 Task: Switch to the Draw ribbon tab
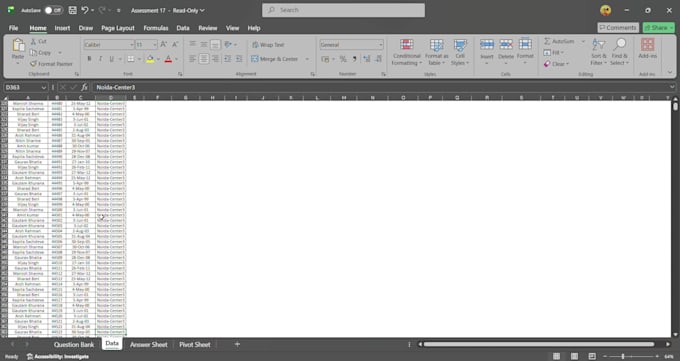[x=85, y=28]
